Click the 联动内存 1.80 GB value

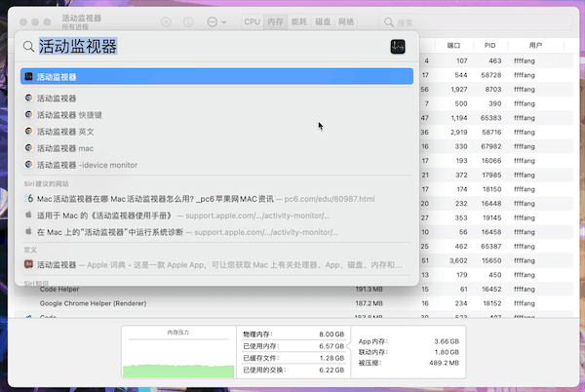tap(447, 352)
